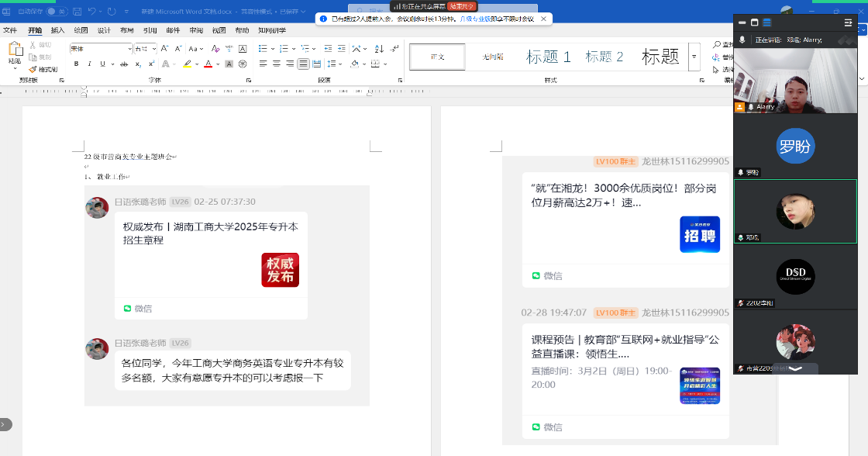The height and width of the screenshot is (456, 868).
Task: Toggle justify alignment button
Action: click(x=303, y=64)
